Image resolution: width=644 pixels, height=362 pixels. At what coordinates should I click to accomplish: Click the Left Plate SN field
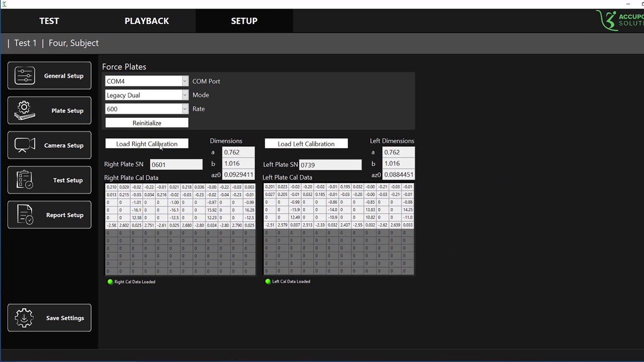point(330,165)
